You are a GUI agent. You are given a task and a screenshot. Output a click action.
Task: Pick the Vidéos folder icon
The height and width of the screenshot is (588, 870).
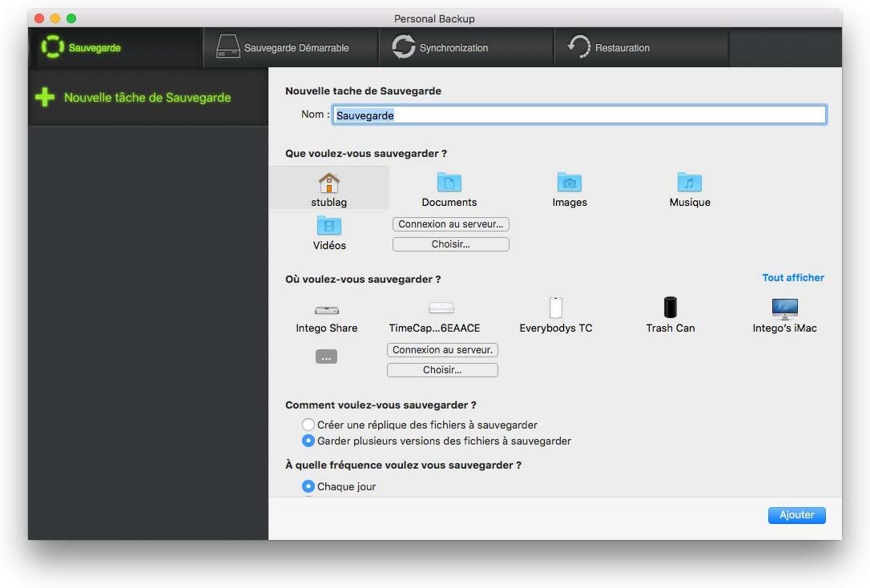(x=328, y=232)
